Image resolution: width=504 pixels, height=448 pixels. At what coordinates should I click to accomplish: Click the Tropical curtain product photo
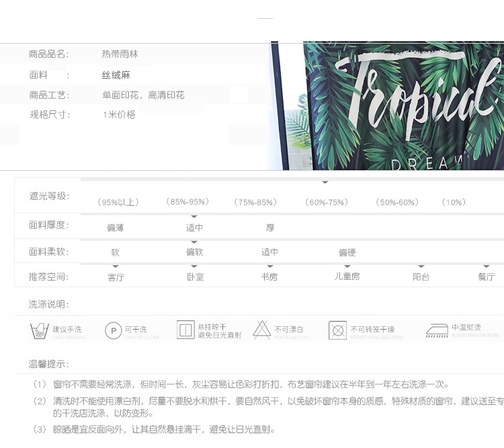click(386, 106)
